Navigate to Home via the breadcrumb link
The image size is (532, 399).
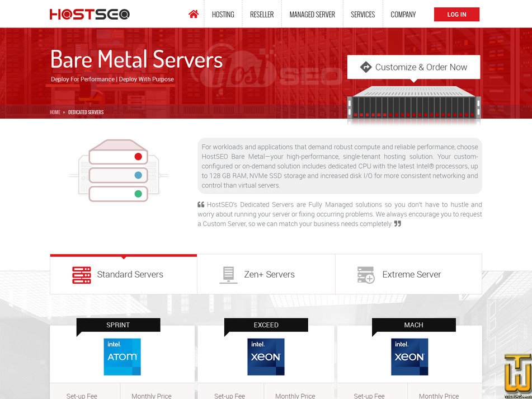(55, 112)
